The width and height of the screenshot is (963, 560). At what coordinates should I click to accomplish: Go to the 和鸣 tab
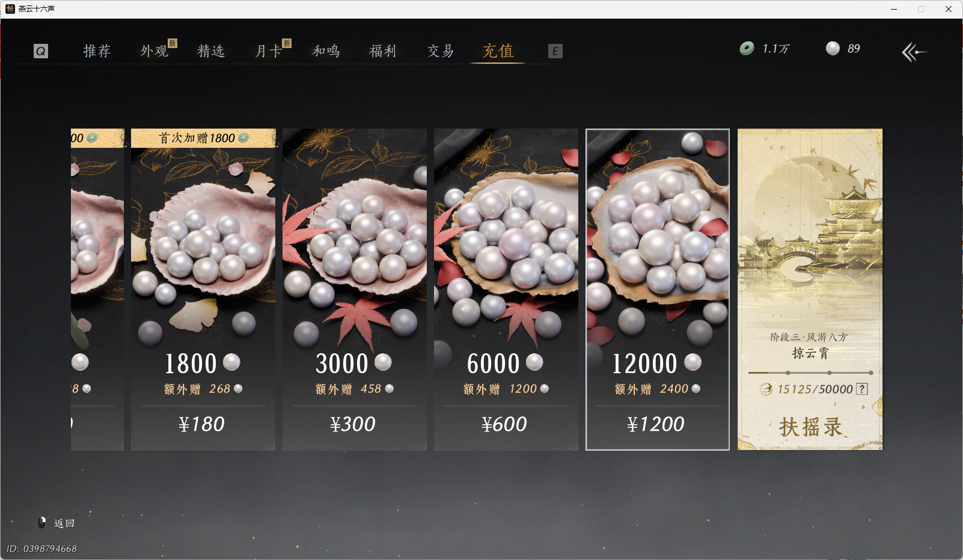coord(326,51)
